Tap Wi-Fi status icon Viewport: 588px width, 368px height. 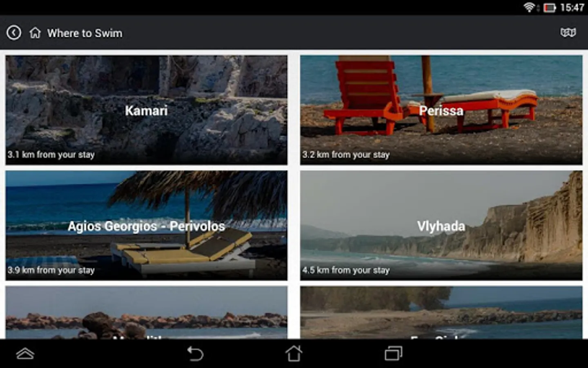529,7
